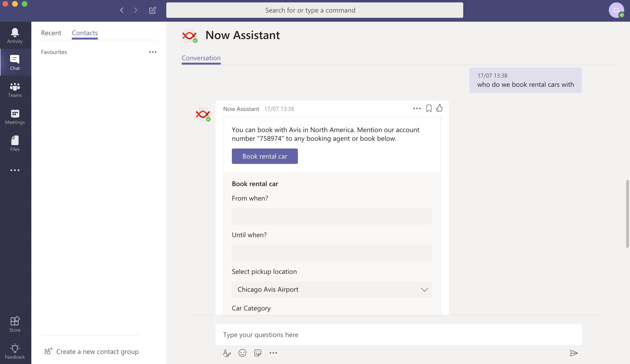Create a new contact group
Viewport: 630px width, 364px height.
pyautogui.click(x=92, y=351)
